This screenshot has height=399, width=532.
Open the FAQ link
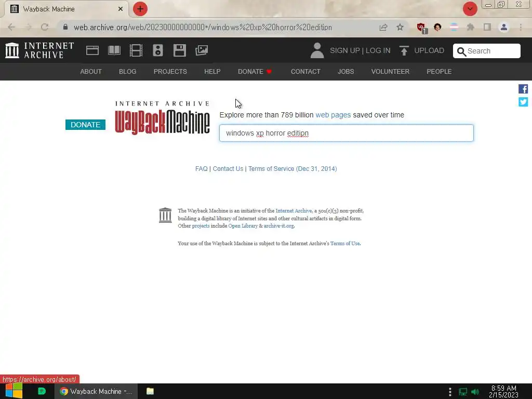(x=201, y=169)
